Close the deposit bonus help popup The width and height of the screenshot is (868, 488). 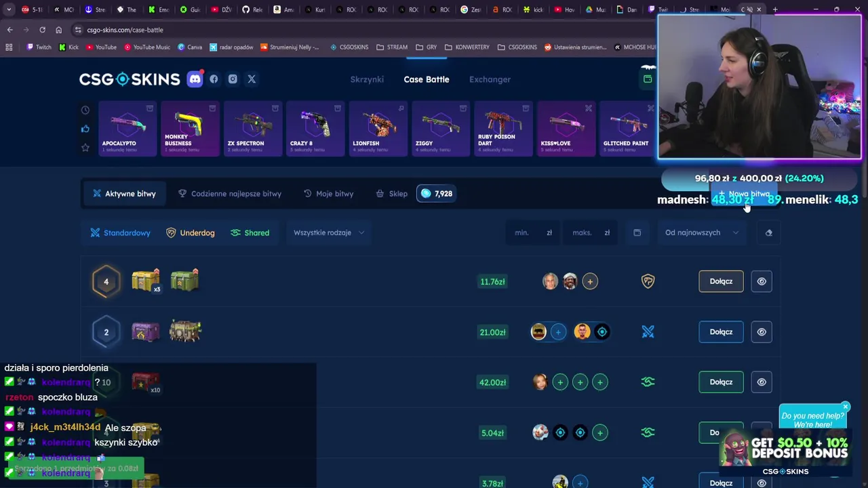[845, 407]
